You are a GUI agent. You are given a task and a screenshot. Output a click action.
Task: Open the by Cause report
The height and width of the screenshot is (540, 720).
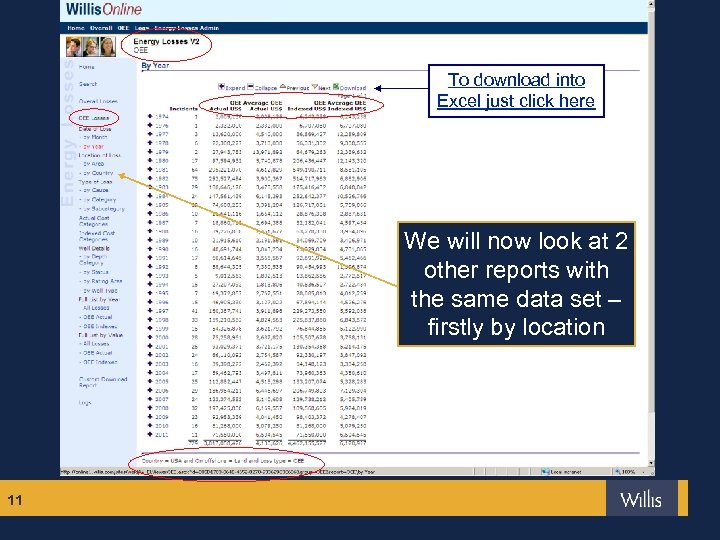pyautogui.click(x=96, y=190)
